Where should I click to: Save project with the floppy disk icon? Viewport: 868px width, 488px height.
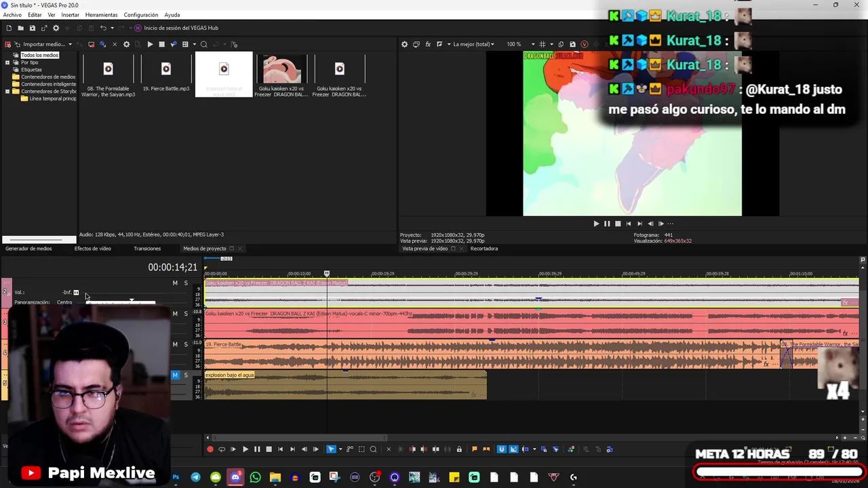pos(32,28)
